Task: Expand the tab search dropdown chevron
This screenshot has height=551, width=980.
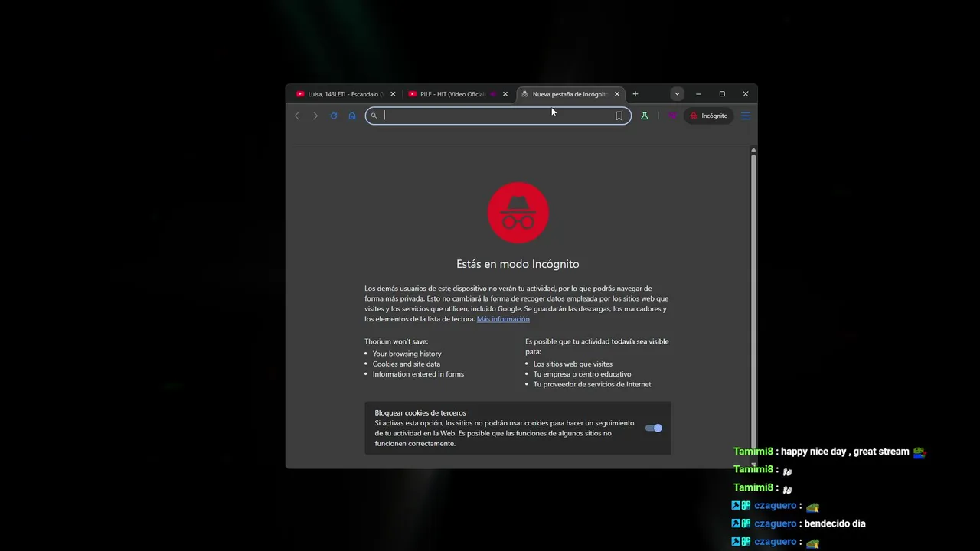Action: point(677,94)
